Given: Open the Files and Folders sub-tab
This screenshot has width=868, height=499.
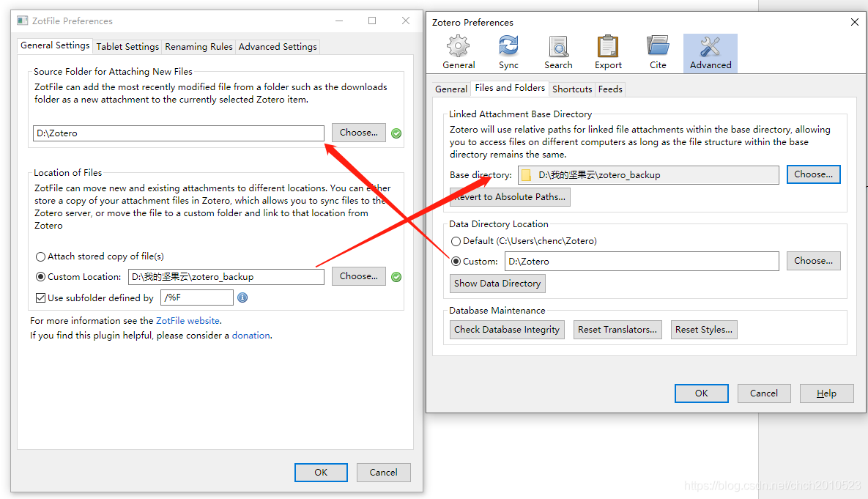Looking at the screenshot, I should [x=510, y=88].
